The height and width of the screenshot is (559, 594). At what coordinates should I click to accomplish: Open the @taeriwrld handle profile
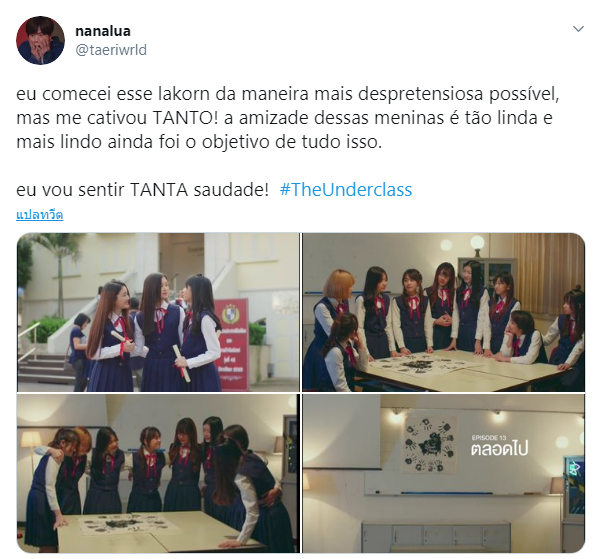pos(111,50)
